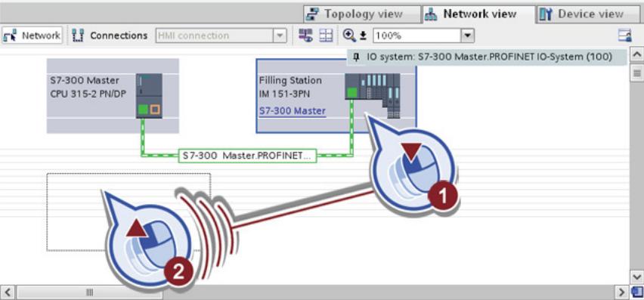Viewport: 644px width, 300px height.
Task: Click the horizontal scrollbar thumb
Action: (x=89, y=292)
